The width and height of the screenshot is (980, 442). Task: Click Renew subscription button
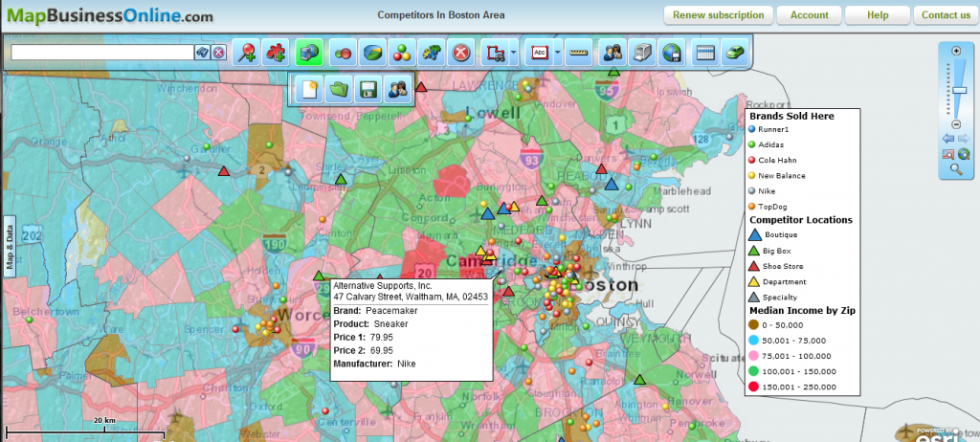pyautogui.click(x=718, y=15)
